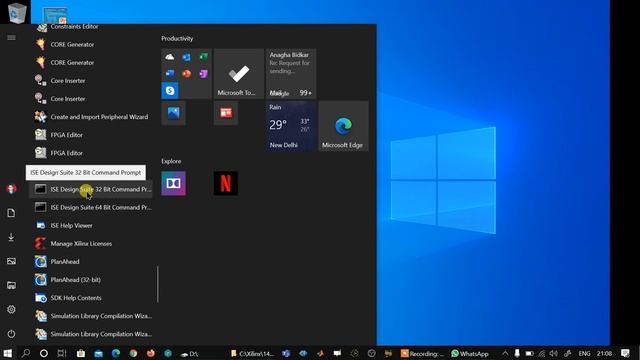Image resolution: width=640 pixels, height=360 pixels.
Task: Open ISE Design Suite 64 Bit Command Prompt
Action: pos(91,207)
